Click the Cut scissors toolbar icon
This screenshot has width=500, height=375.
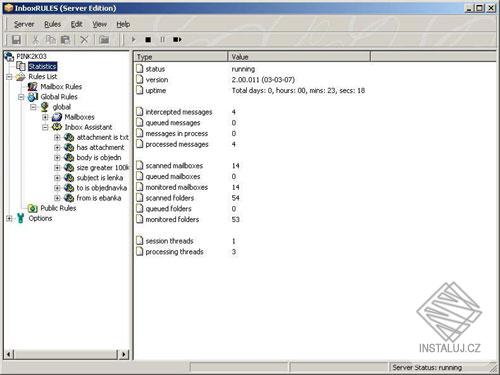(35, 40)
